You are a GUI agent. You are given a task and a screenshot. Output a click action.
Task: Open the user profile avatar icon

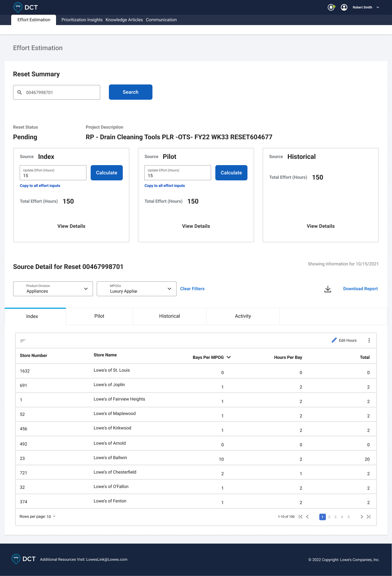coord(344,7)
